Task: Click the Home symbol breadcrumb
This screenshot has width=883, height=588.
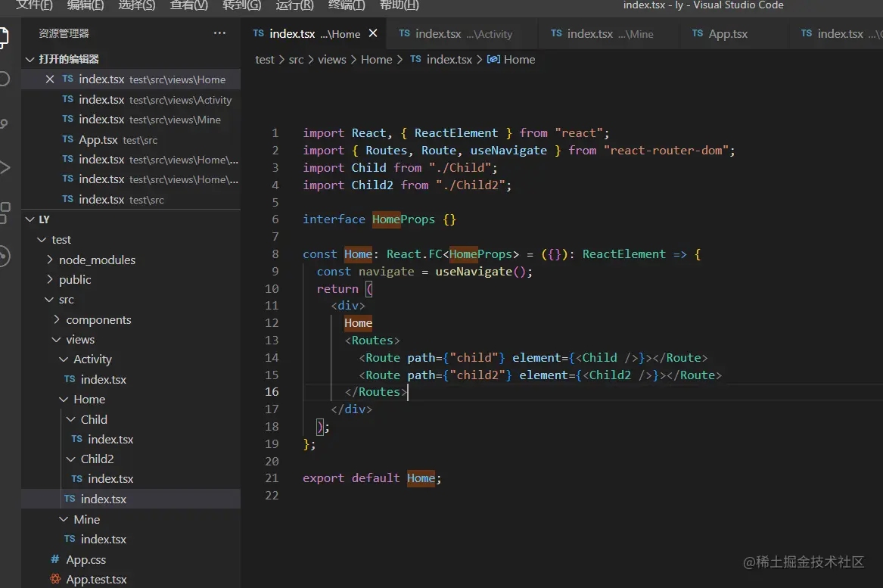Action: 518,59
